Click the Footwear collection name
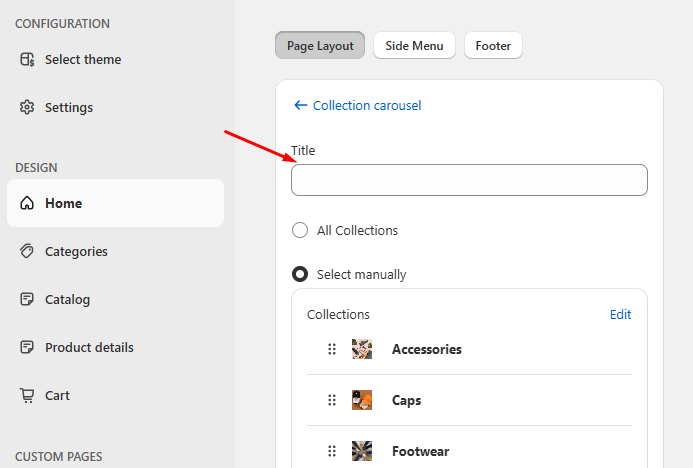The width and height of the screenshot is (693, 468). [x=420, y=451]
